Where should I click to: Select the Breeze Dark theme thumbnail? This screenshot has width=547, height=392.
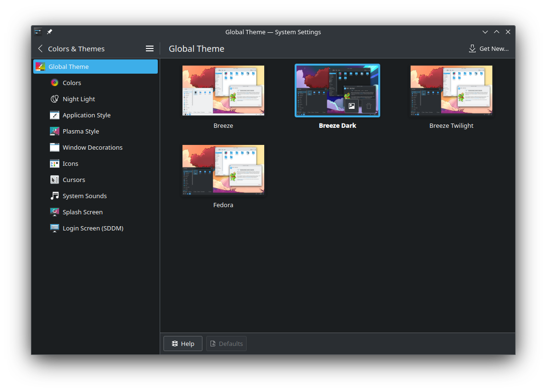tap(337, 90)
